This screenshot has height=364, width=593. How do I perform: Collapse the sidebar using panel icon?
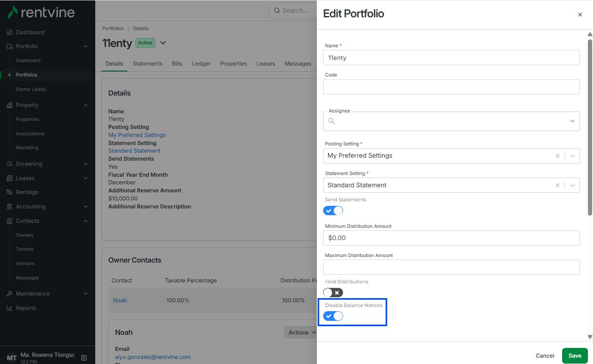[84, 358]
